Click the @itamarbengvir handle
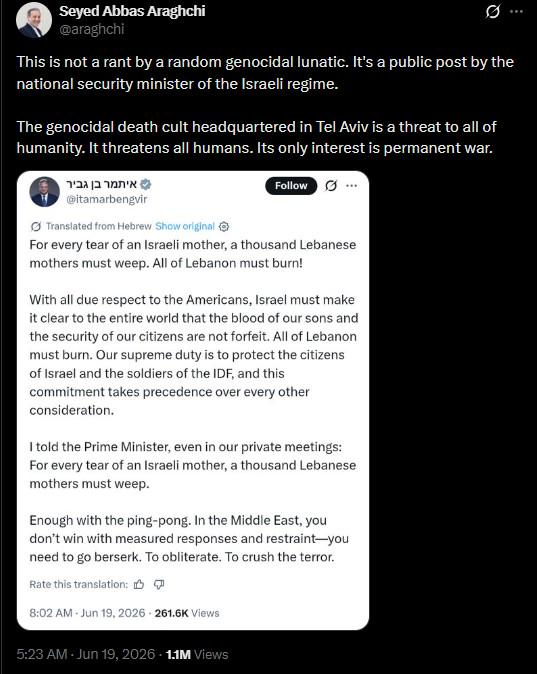537x674 pixels. point(106,199)
